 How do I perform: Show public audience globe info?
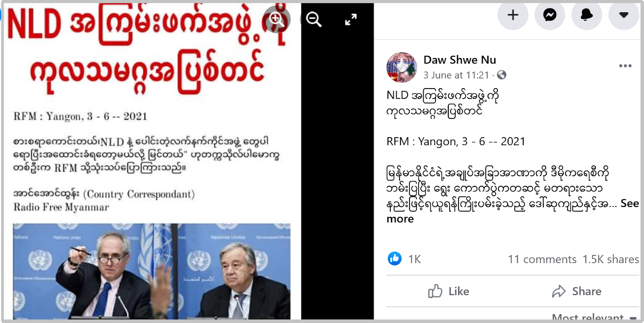pyautogui.click(x=502, y=75)
